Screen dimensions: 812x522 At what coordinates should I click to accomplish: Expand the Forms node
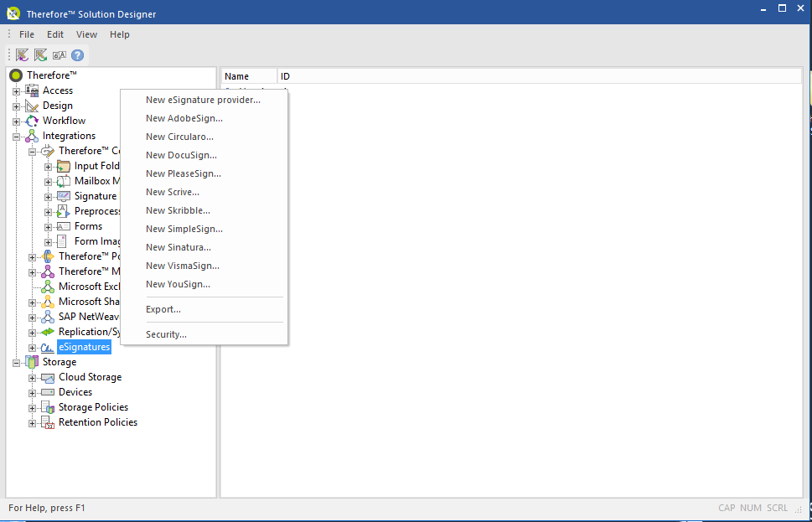tap(48, 227)
